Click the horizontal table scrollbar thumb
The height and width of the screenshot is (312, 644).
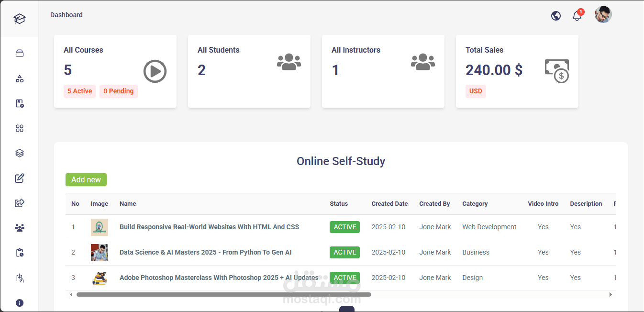224,295
